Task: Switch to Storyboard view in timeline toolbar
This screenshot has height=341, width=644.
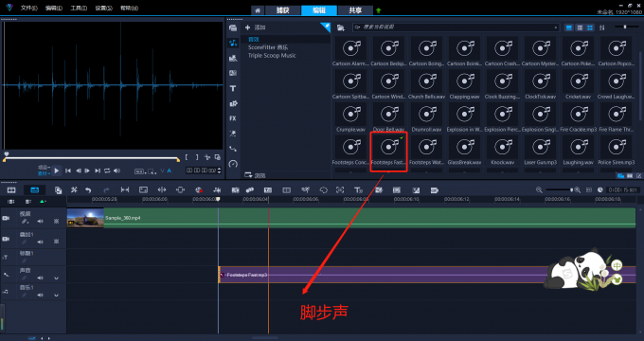Action: [x=11, y=189]
